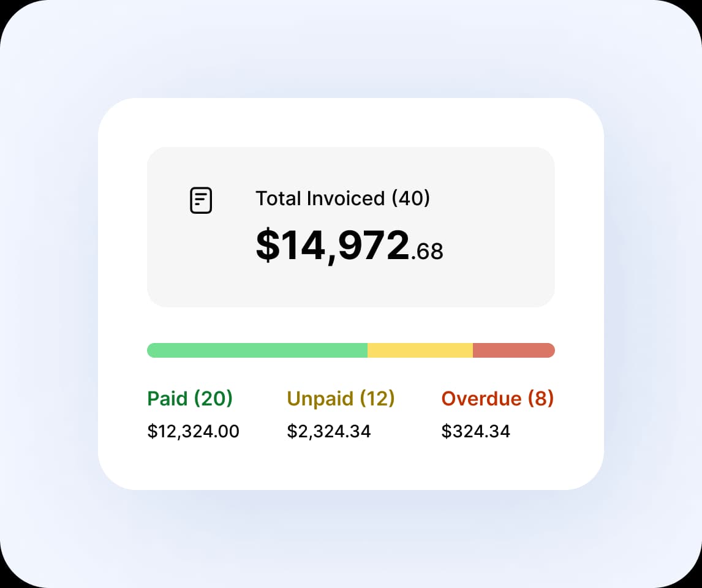Open the Unpaid (12) category

(341, 399)
